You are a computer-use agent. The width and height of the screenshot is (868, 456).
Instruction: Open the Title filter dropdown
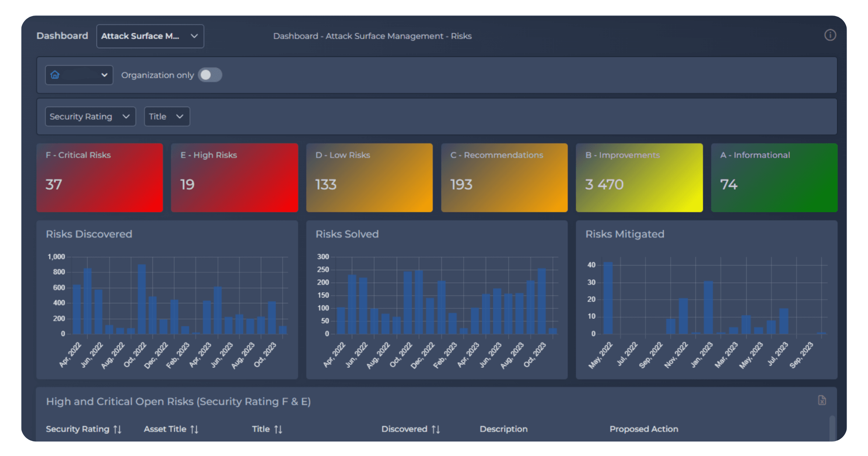click(167, 117)
